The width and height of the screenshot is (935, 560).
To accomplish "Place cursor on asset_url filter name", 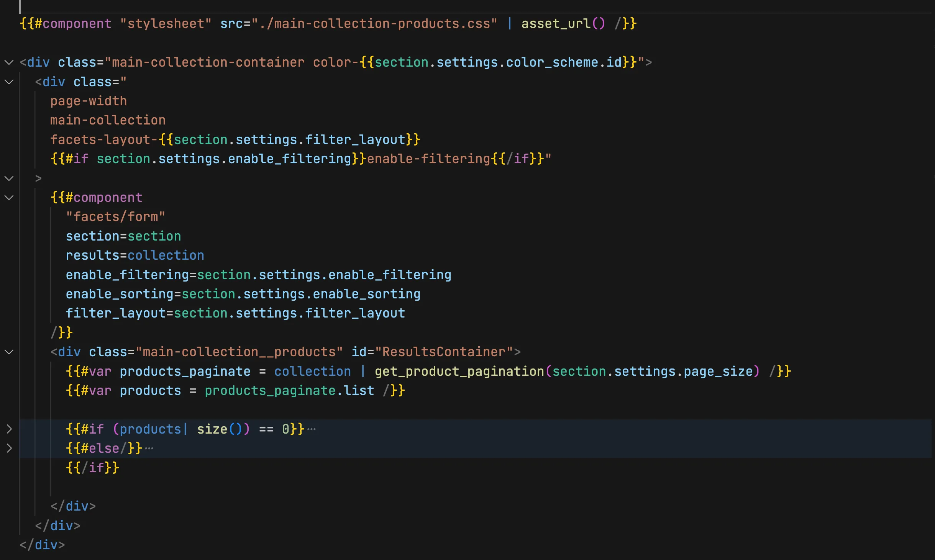I will click(556, 24).
